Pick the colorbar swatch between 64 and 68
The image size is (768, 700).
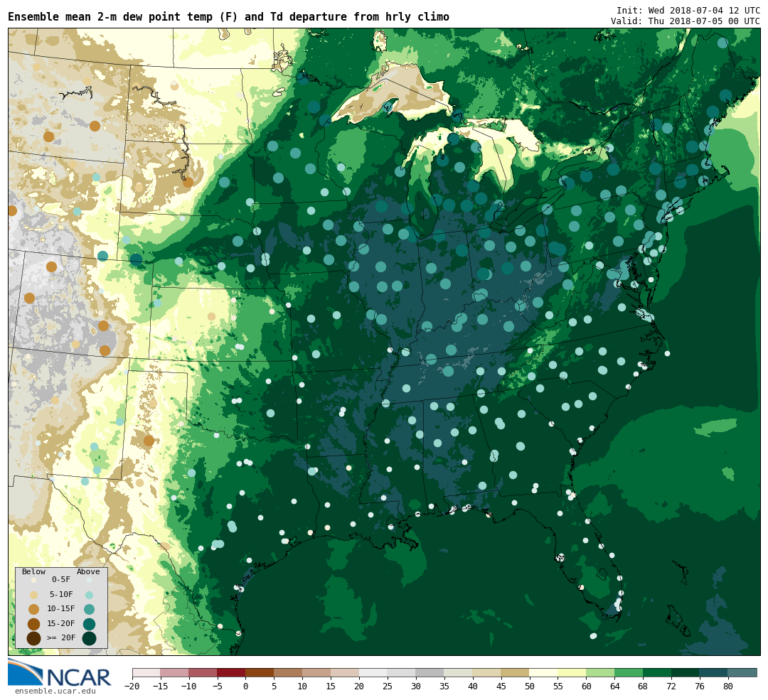[629, 672]
